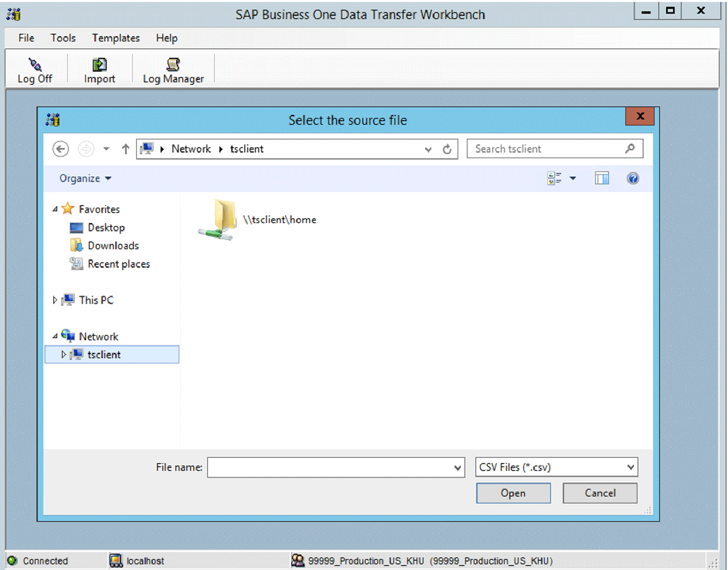This screenshot has height=570, width=728.
Task: Close the Select source file dialog
Action: click(x=640, y=116)
